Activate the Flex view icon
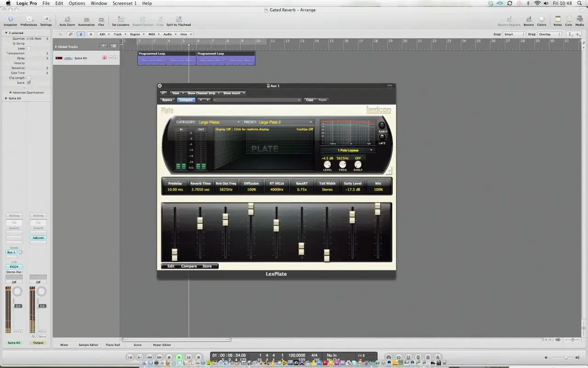588x368 pixels. (101, 19)
